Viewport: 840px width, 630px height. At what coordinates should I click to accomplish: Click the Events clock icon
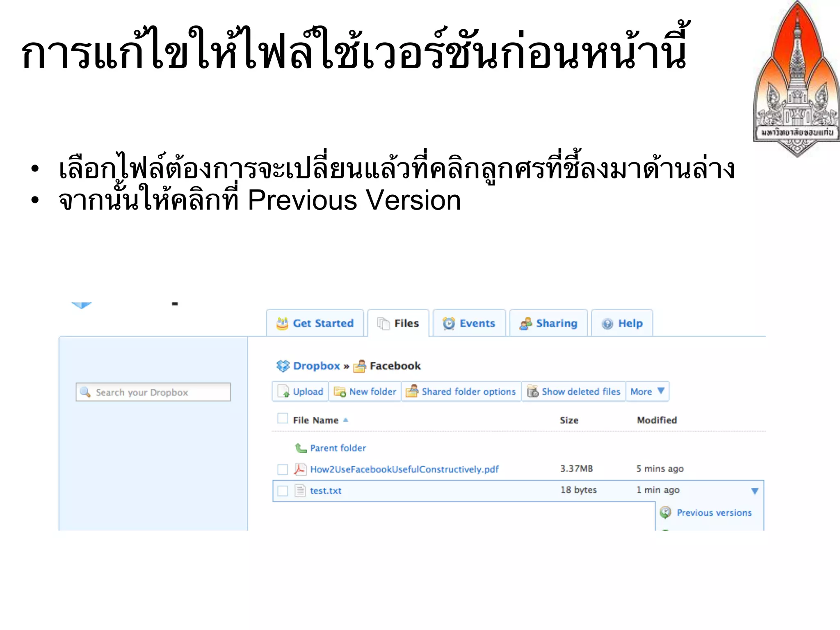coord(449,324)
